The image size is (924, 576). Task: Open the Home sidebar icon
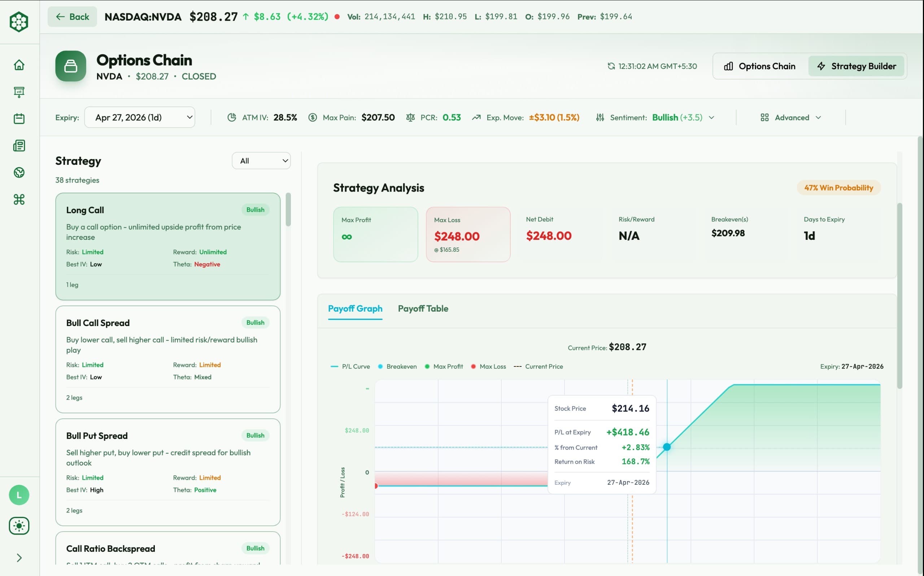(19, 65)
